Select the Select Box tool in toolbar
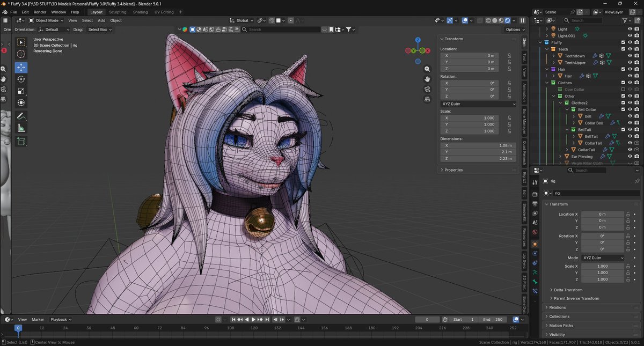644x346 pixels. [x=21, y=42]
